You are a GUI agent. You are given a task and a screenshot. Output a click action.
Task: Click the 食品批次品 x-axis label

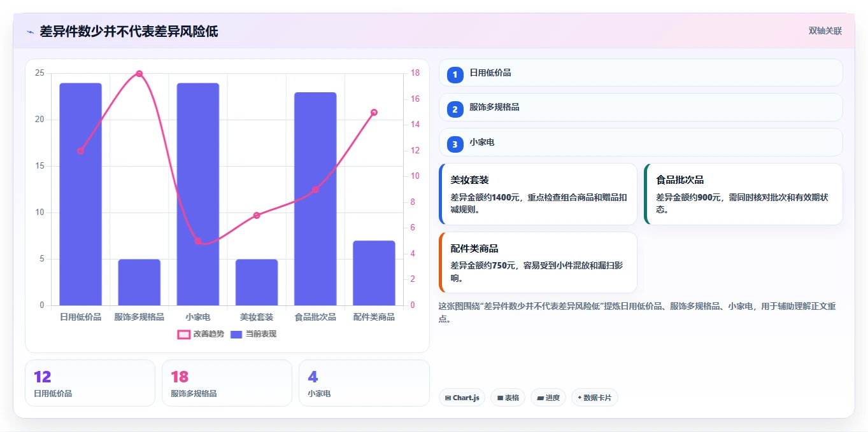[315, 317]
